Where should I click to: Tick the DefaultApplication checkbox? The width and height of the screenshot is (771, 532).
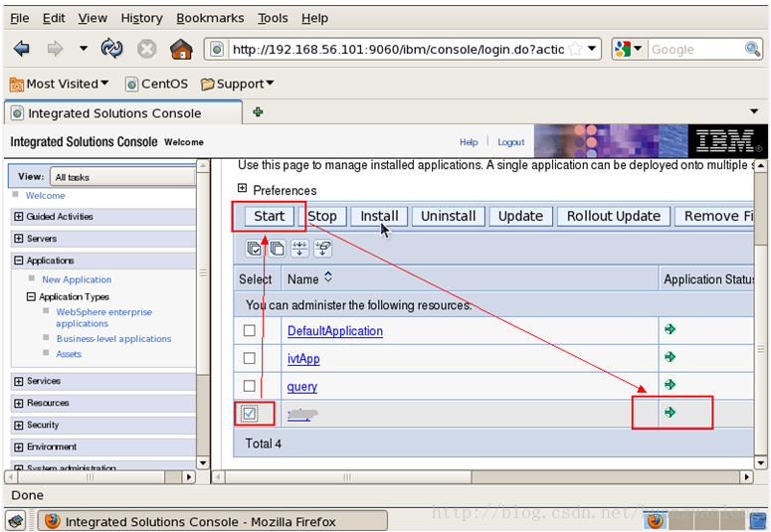click(x=250, y=330)
